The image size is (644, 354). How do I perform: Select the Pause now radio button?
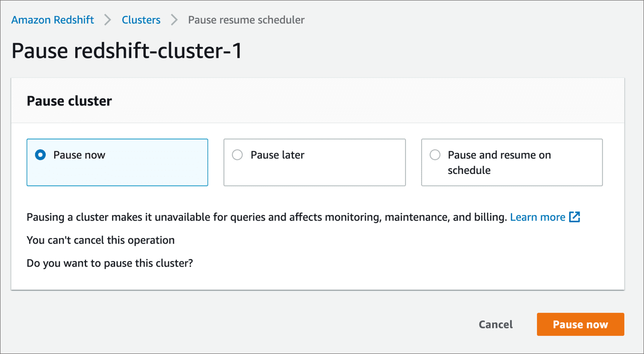[x=40, y=155]
